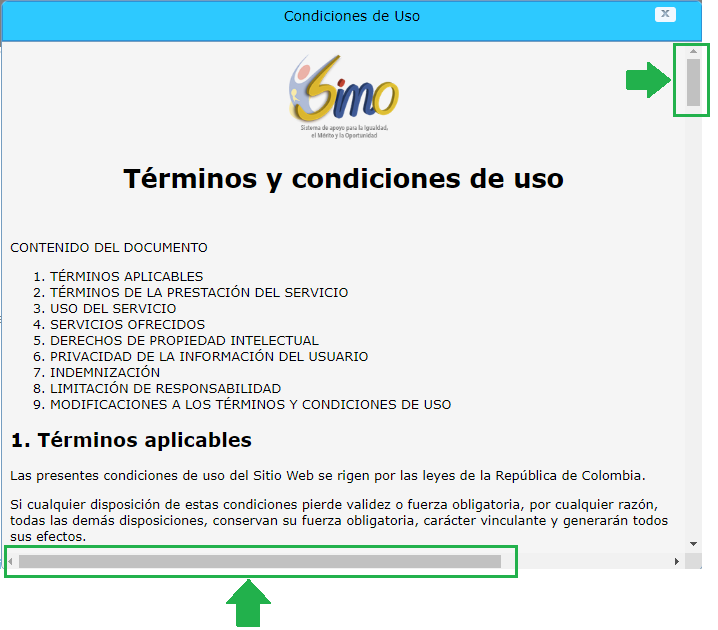This screenshot has height=630, width=718.
Task: Click the green arrow pointing up
Action: (x=249, y=605)
